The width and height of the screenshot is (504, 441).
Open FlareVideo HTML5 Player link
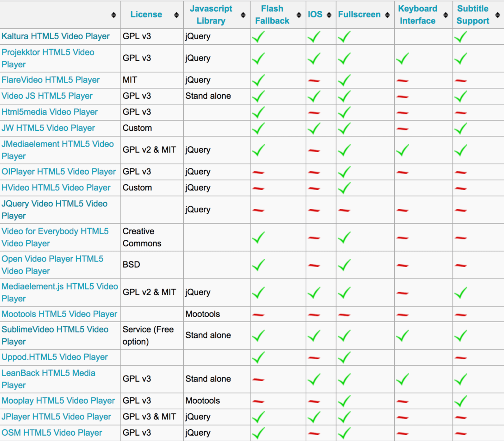[x=51, y=80]
